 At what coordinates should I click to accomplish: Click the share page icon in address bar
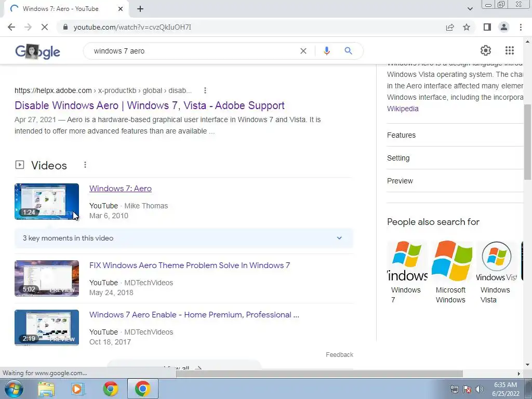tap(450, 27)
